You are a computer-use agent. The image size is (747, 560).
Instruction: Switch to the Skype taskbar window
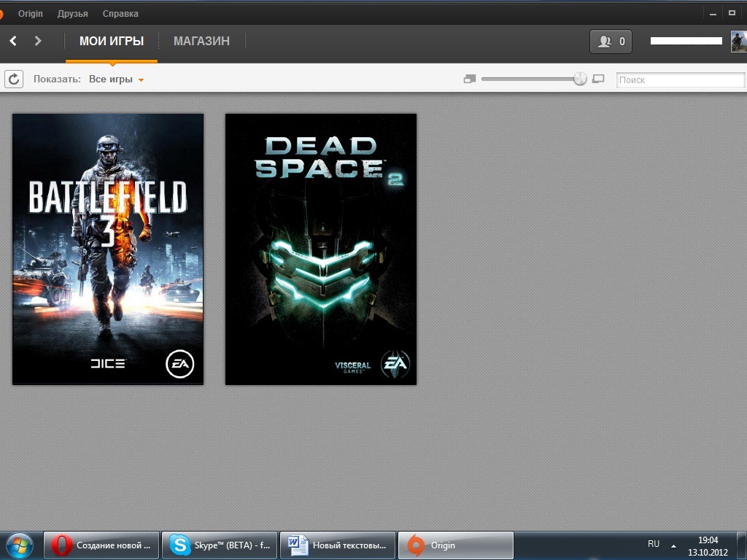tap(220, 545)
